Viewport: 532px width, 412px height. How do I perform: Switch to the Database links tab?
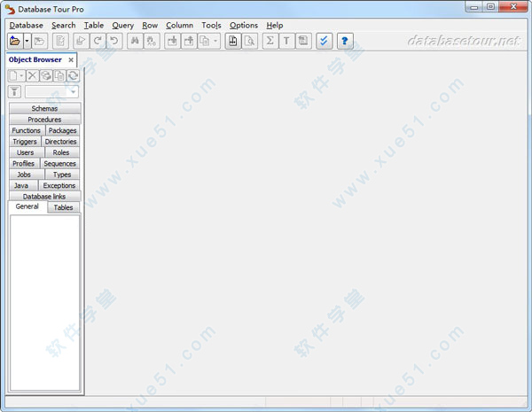coord(45,197)
